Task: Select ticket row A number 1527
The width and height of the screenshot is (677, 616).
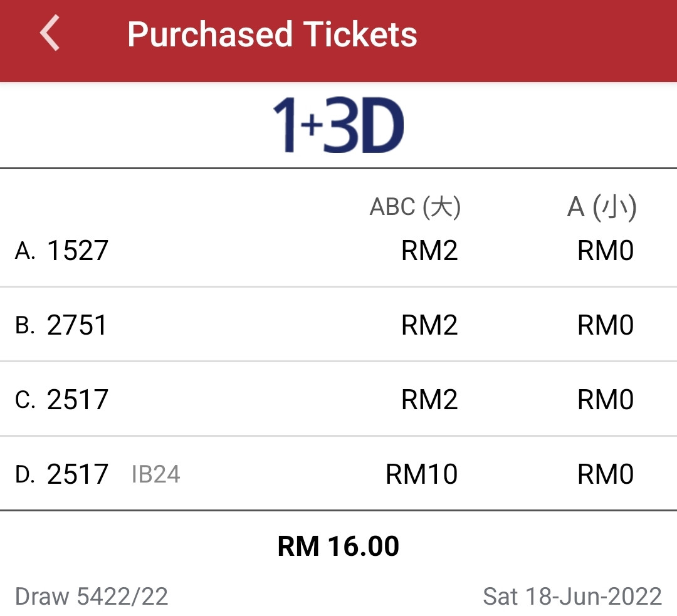Action: pyautogui.click(x=77, y=251)
